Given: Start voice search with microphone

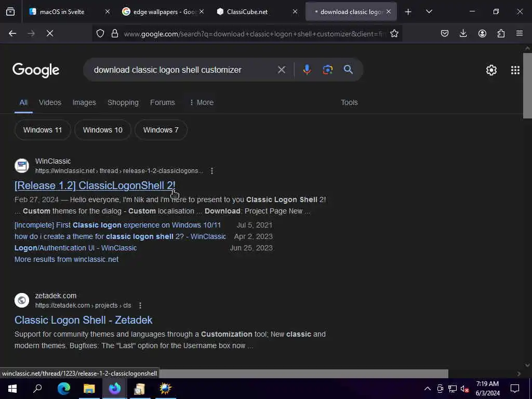Looking at the screenshot, I should click(x=307, y=70).
